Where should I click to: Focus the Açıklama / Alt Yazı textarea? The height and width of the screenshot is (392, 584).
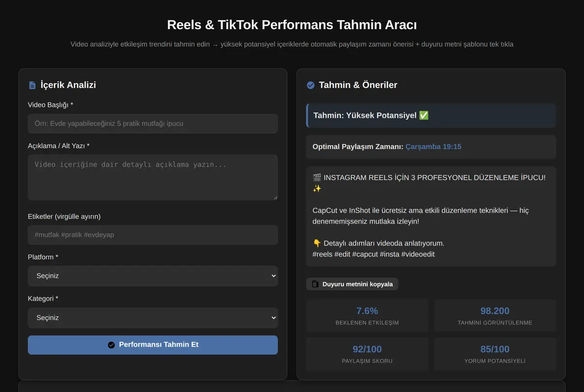click(153, 178)
